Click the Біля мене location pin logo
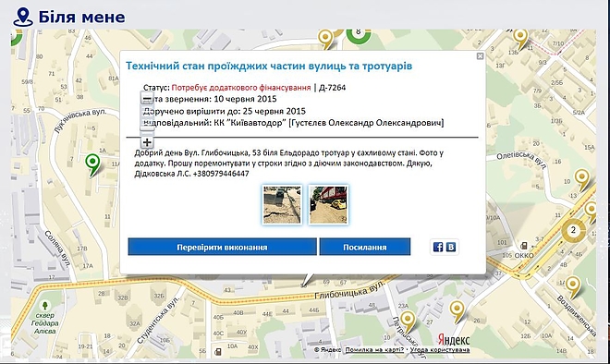The height and width of the screenshot is (364, 610). point(23,18)
